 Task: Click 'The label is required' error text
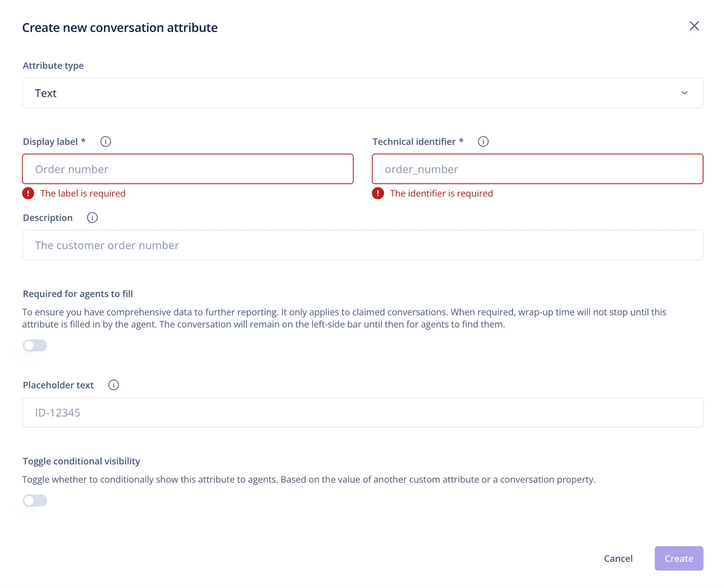[x=83, y=193]
